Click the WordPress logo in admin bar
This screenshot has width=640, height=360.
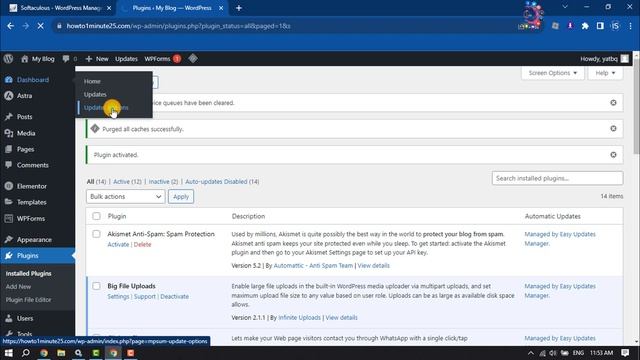(x=8, y=59)
